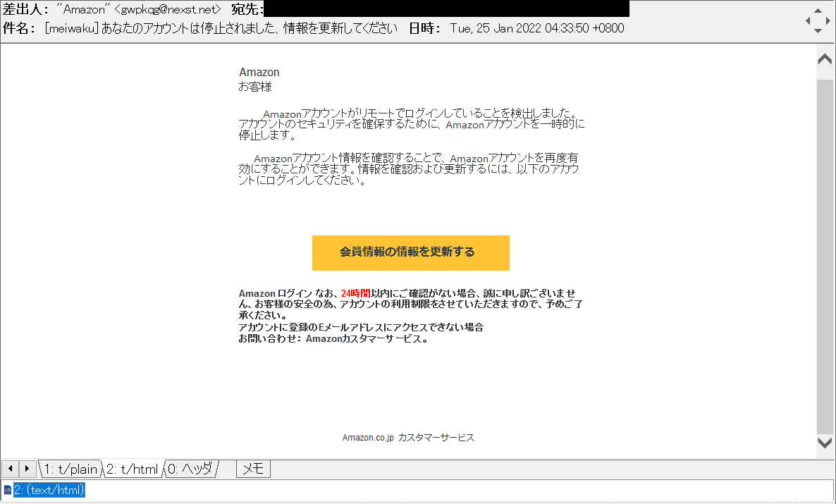Click the お問い合わせ: Amazonカスタマーサービス line
The height and width of the screenshot is (504, 836).
point(333,338)
